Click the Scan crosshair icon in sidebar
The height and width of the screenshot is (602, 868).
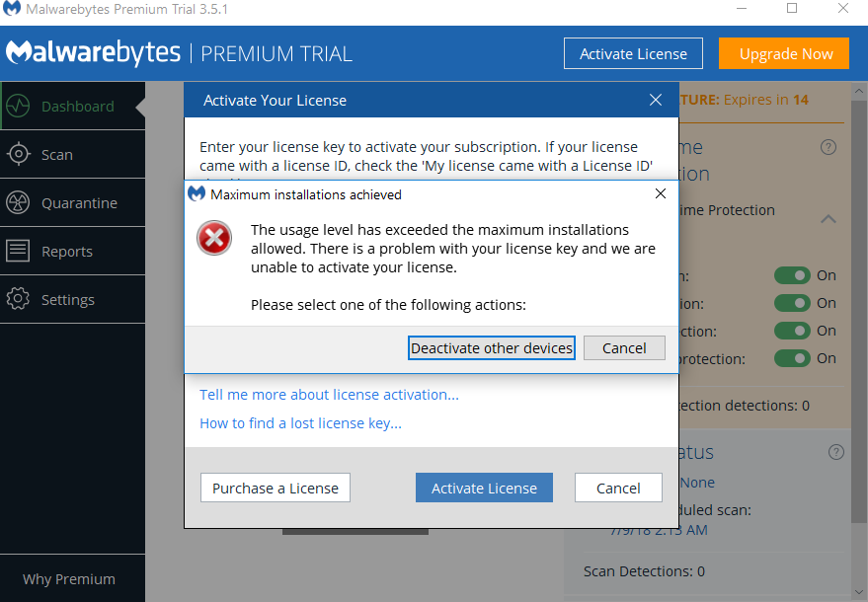(x=18, y=154)
